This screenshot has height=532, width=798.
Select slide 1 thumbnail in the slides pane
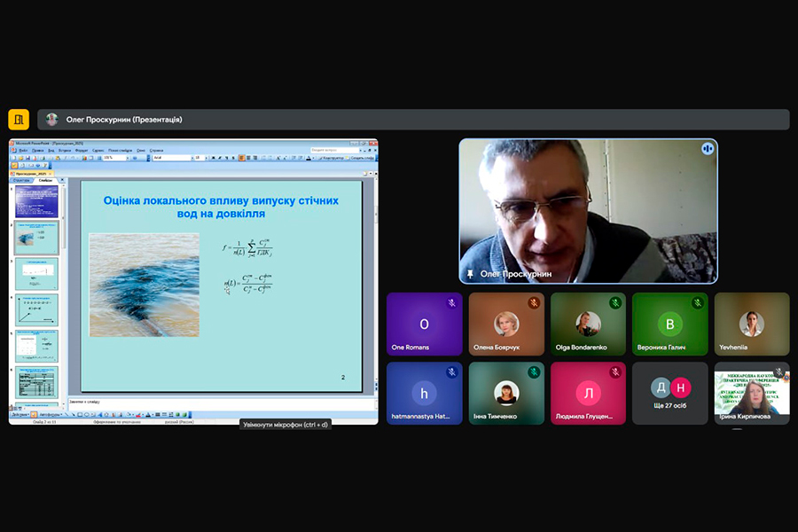[x=36, y=201]
